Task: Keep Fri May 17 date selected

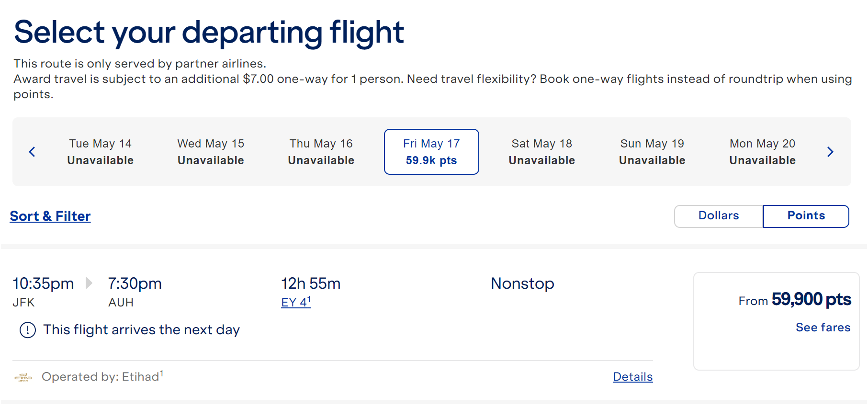Action: coord(431,151)
